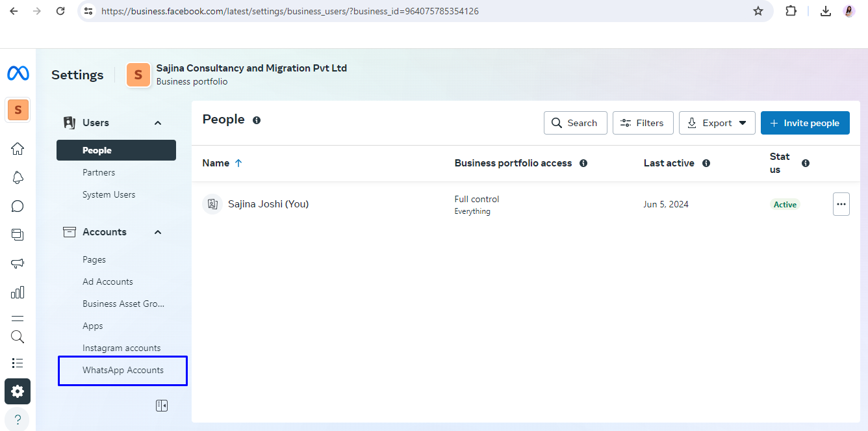Viewport: 868px width, 431px height.
Task: Open System Users in the sidebar
Action: pyautogui.click(x=109, y=194)
